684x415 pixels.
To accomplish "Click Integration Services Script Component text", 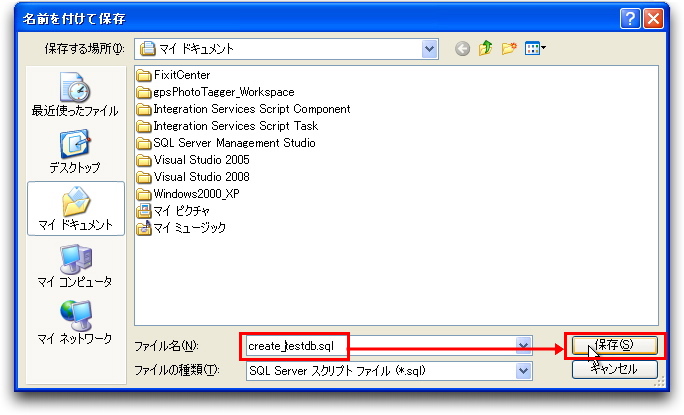I will [252, 109].
